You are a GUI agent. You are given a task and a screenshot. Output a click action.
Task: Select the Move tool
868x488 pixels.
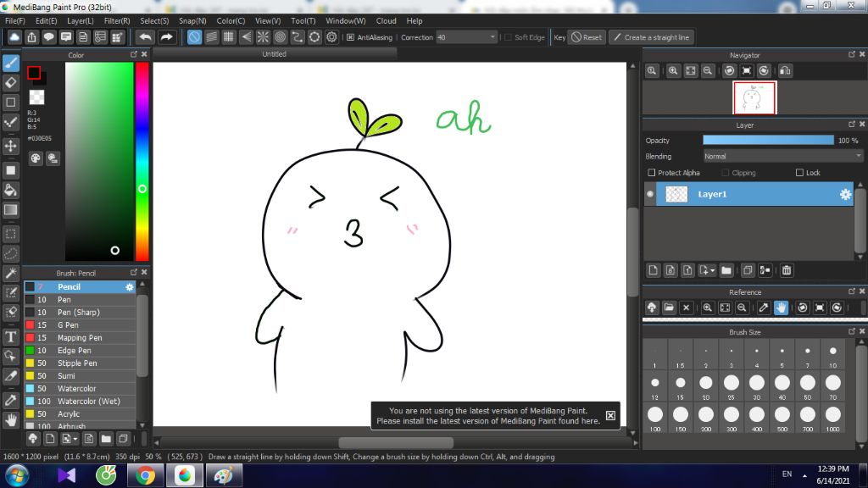pos(10,146)
